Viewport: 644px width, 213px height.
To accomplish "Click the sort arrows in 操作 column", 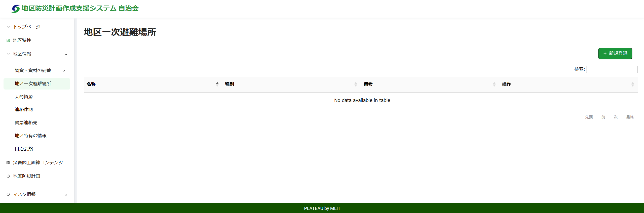I will [632, 84].
